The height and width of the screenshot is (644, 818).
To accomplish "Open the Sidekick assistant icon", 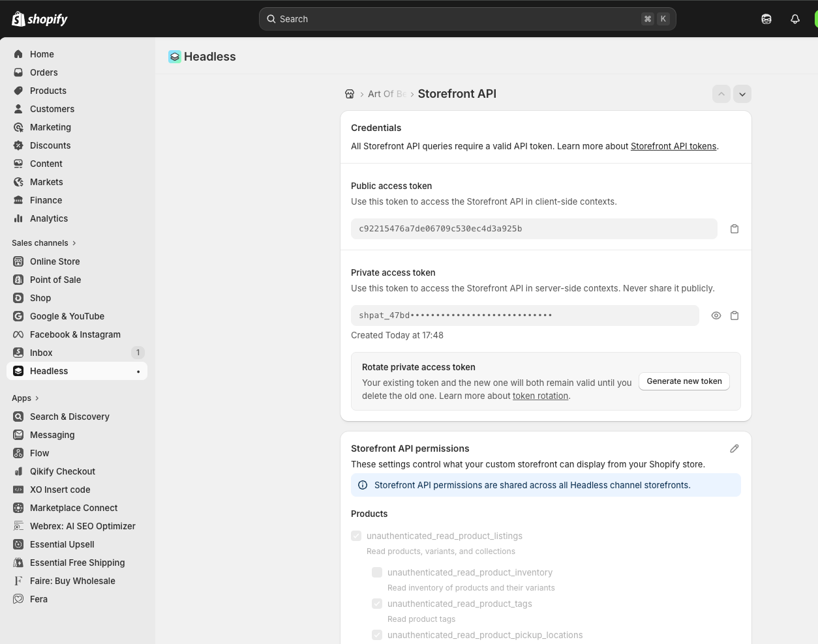I will coord(766,19).
